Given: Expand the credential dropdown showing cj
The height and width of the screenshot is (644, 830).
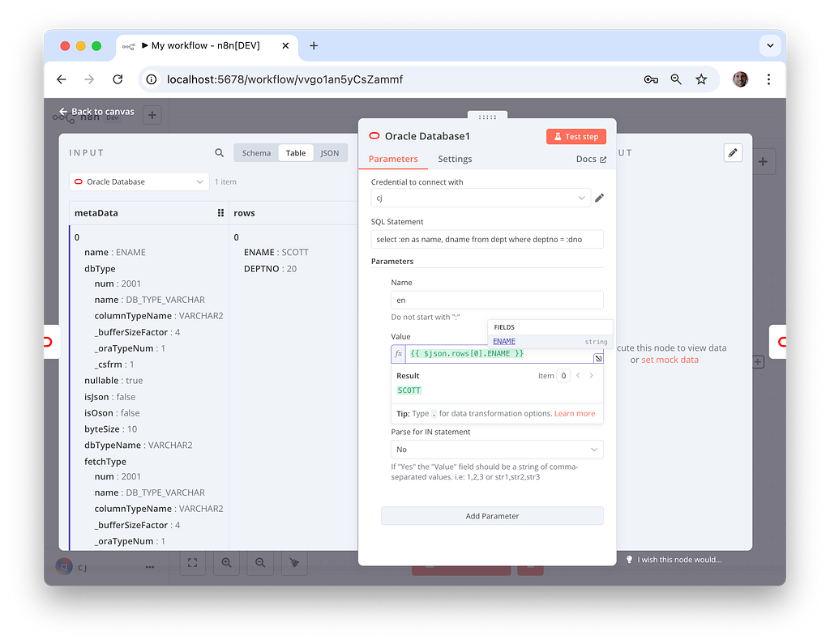Looking at the screenshot, I should click(481, 198).
